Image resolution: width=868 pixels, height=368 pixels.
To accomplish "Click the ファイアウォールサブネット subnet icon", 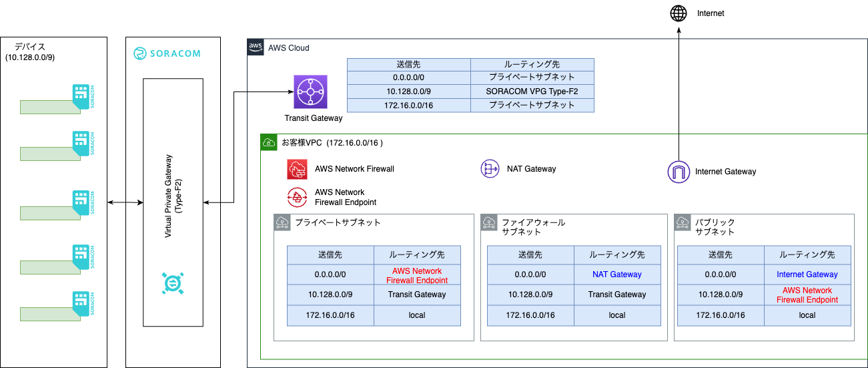I will coord(488,222).
